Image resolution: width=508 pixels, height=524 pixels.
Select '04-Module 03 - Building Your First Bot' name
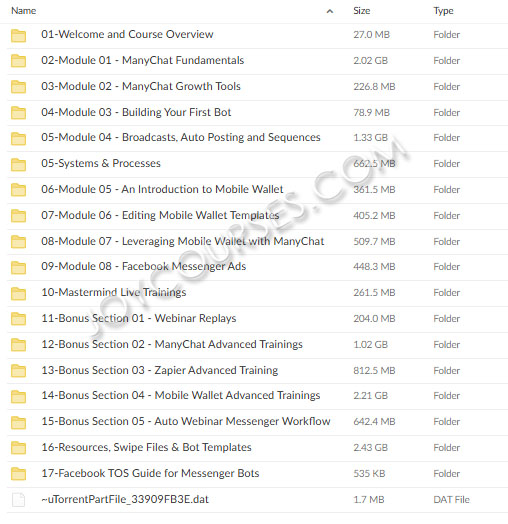pos(136,112)
